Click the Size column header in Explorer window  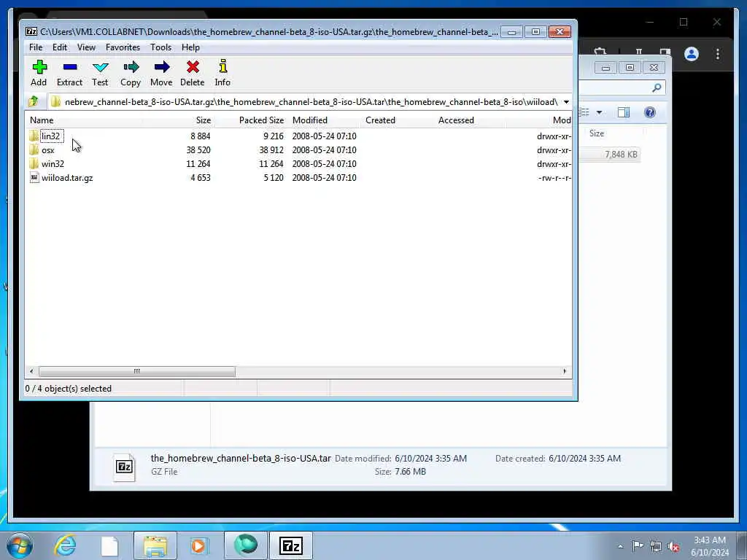[x=597, y=134]
